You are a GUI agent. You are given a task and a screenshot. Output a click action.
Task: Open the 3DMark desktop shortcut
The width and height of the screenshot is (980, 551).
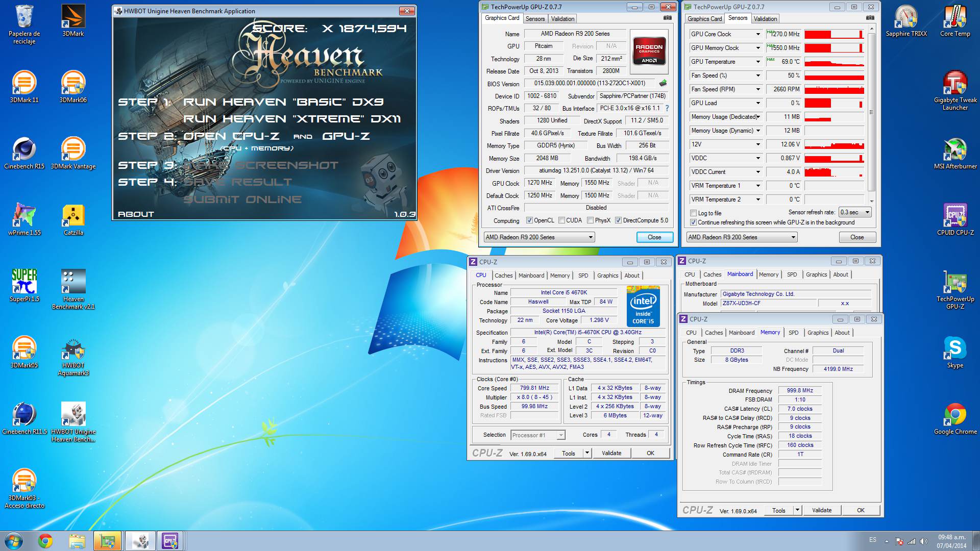pos(73,21)
